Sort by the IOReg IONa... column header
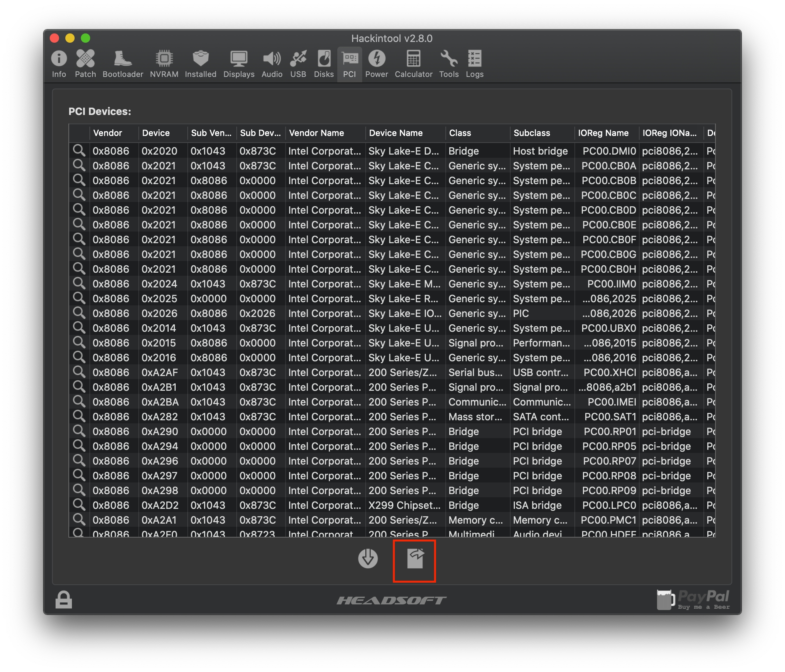Screen dimensions: 785x672 [671, 133]
